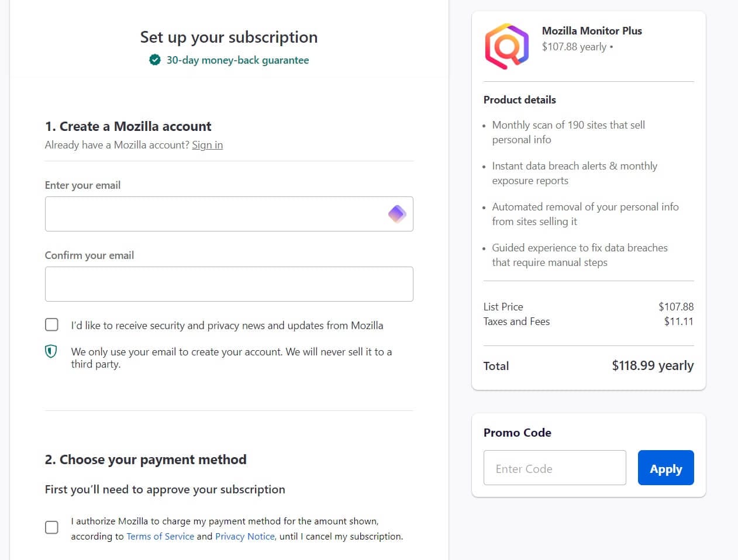Click the blue Apply button

coord(665,468)
